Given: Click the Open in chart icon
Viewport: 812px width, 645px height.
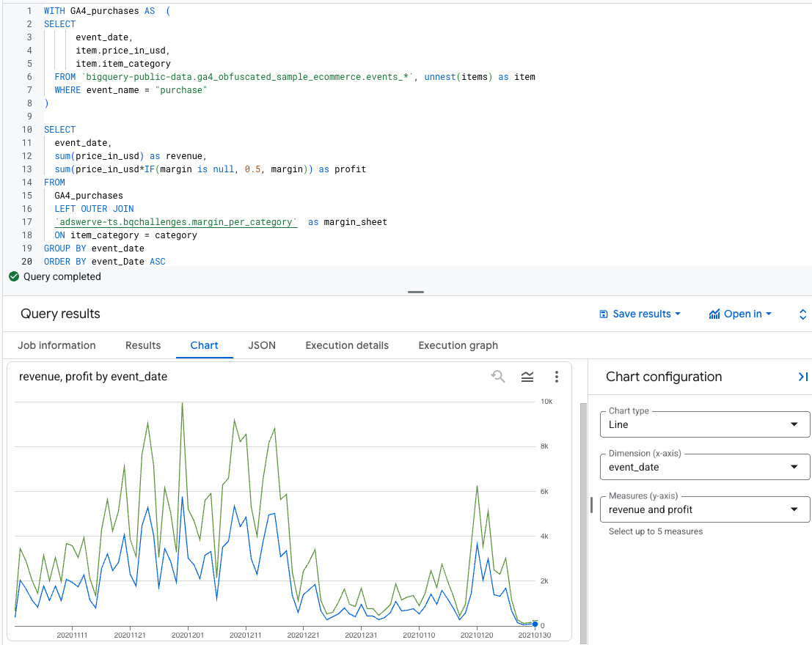Looking at the screenshot, I should pos(714,314).
